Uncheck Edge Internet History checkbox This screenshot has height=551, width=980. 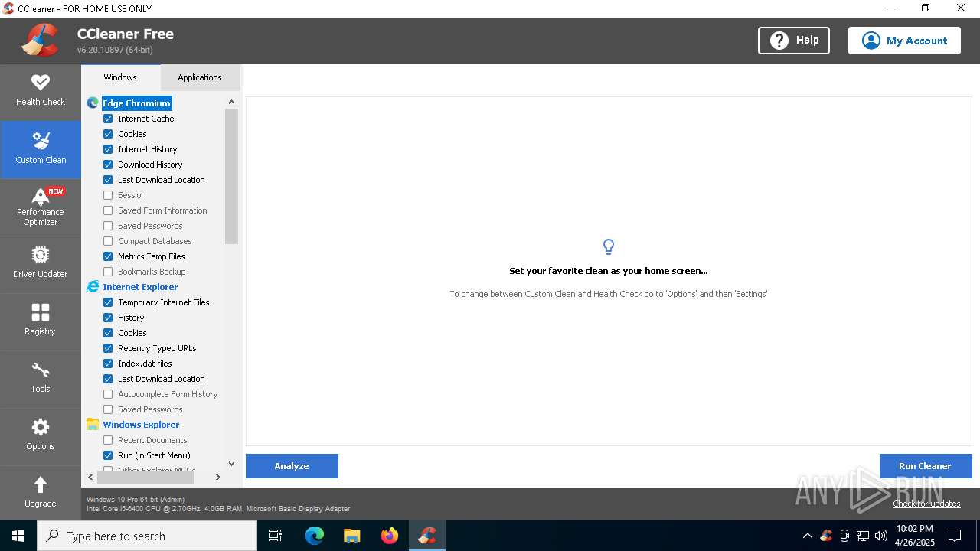pyautogui.click(x=108, y=149)
